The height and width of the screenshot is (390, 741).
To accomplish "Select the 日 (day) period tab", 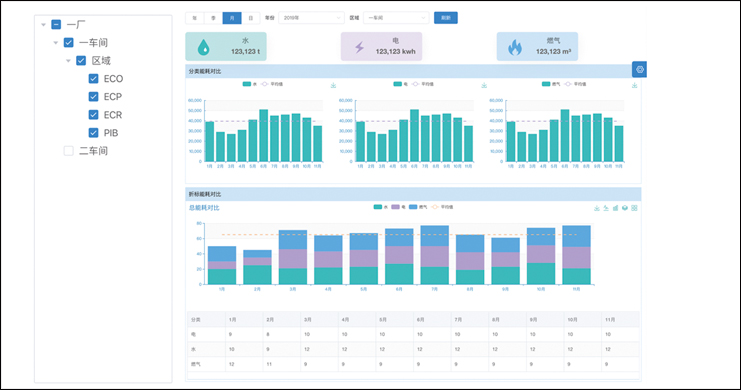I will [x=251, y=18].
